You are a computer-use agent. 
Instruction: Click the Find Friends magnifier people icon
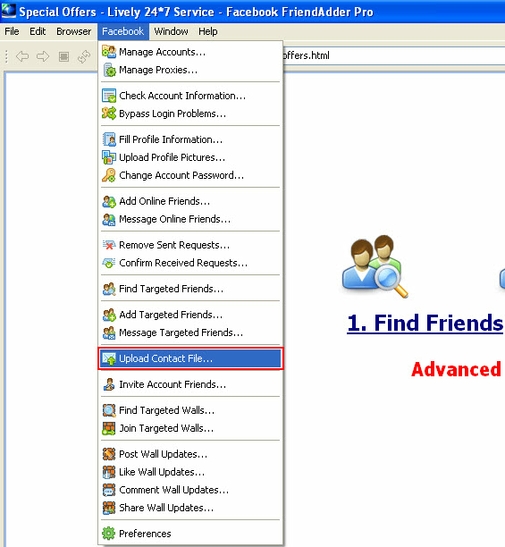click(375, 266)
